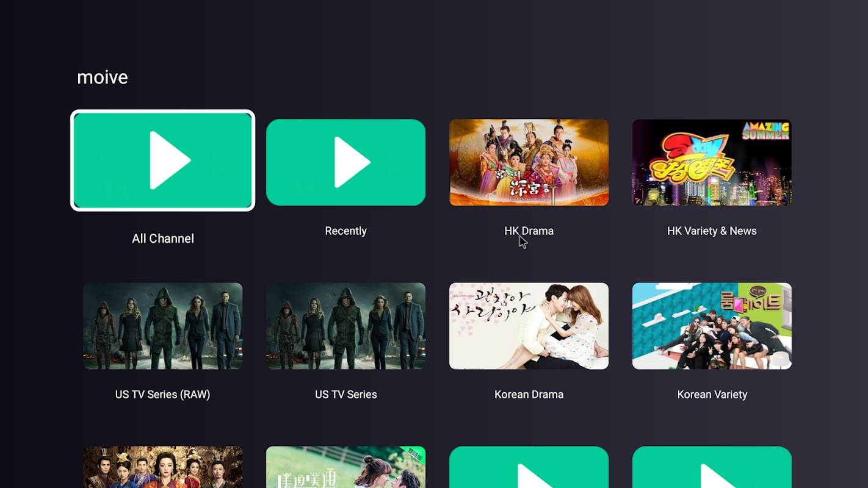Screen dimensions: 868x488
Task: Open the Recently play tile
Action: point(345,162)
